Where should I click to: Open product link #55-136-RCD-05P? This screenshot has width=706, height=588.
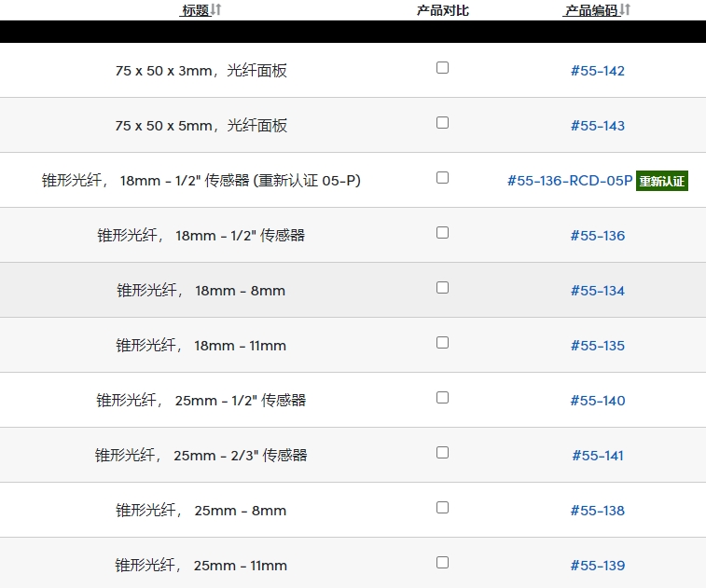click(570, 181)
